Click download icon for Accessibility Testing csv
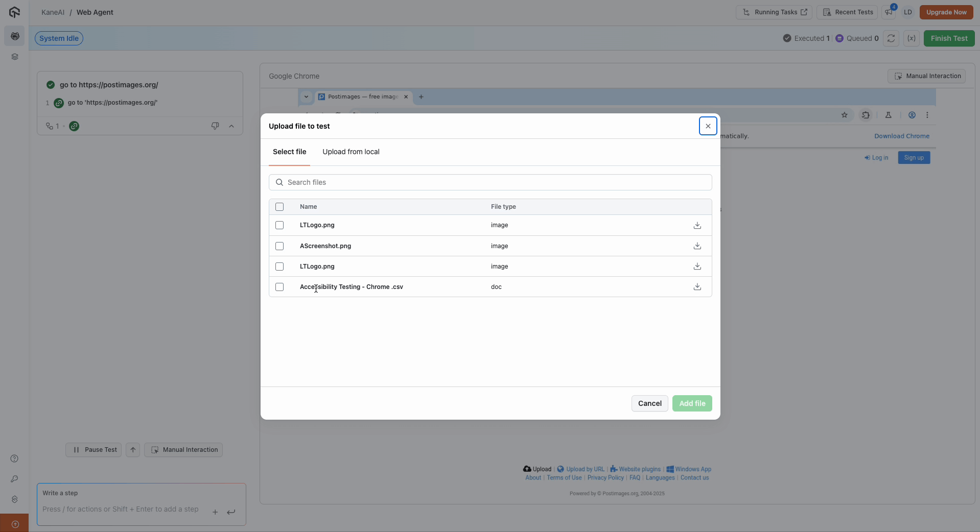The image size is (980, 532). click(697, 287)
